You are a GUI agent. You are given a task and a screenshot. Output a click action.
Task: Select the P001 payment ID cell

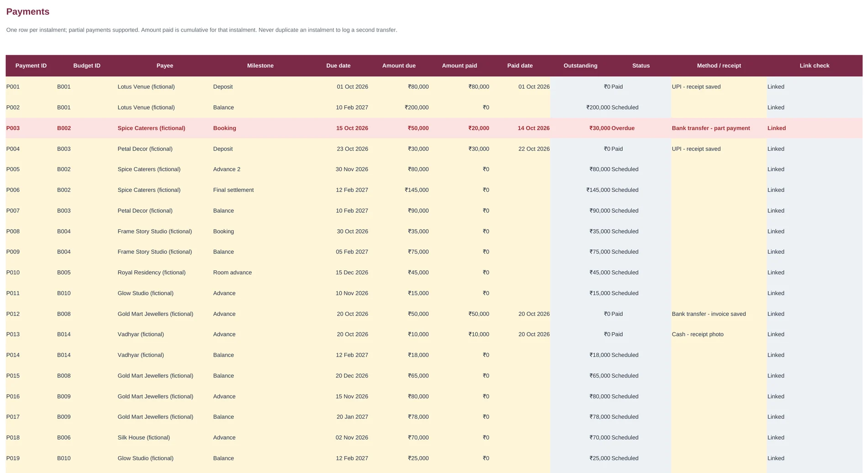pyautogui.click(x=31, y=87)
